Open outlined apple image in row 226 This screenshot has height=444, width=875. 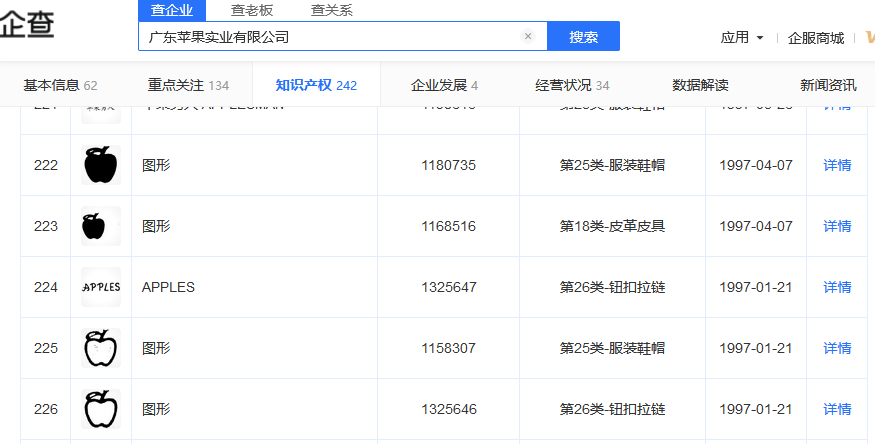[101, 409]
